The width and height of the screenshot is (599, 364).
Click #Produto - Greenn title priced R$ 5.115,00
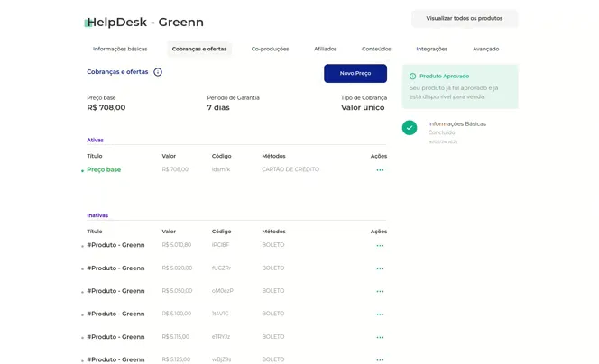tap(115, 337)
